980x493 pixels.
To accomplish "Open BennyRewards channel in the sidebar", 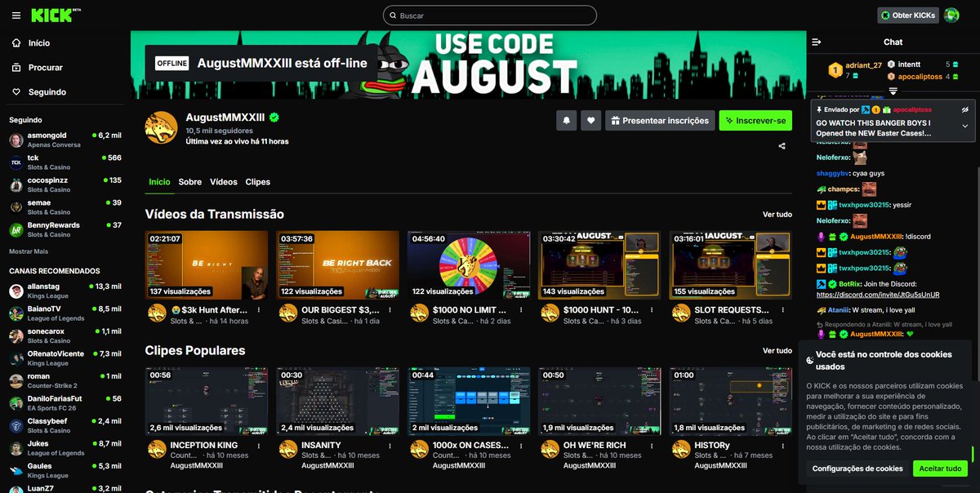I will [x=65, y=229].
